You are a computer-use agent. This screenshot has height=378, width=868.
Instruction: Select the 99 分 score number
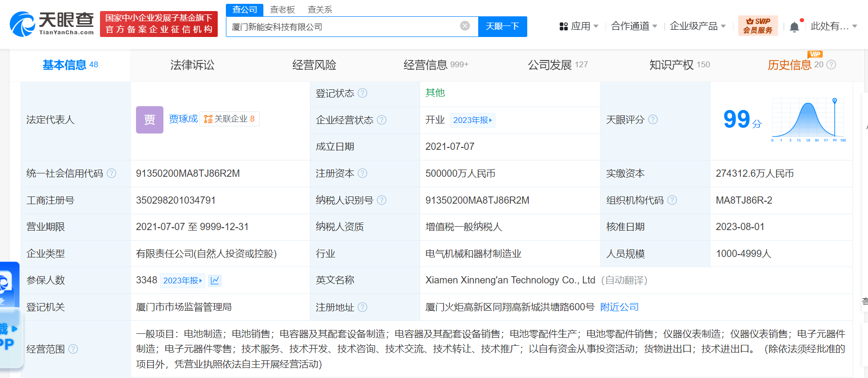[x=742, y=119]
